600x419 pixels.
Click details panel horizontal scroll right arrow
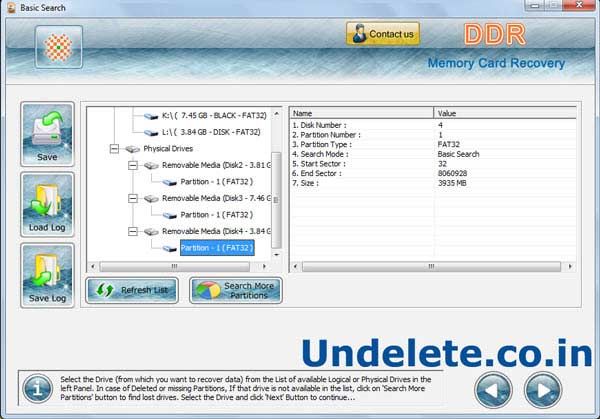coord(570,266)
